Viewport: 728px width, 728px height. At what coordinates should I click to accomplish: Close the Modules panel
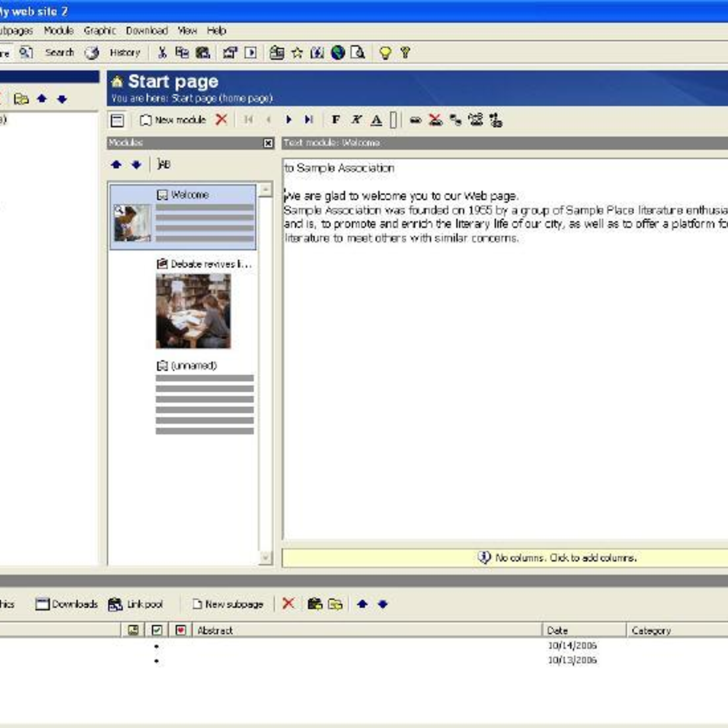pos(268,143)
